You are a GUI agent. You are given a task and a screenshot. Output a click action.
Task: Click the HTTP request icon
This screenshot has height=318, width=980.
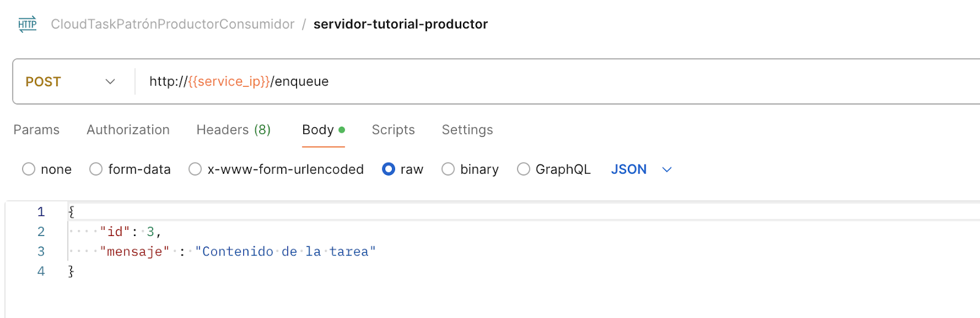click(x=28, y=24)
